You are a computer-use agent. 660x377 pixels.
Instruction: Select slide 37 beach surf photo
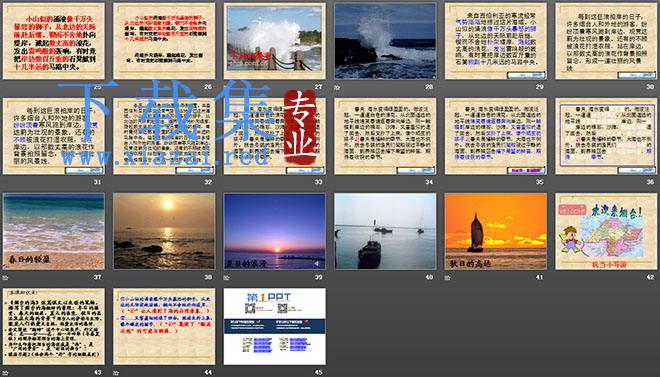point(54,231)
